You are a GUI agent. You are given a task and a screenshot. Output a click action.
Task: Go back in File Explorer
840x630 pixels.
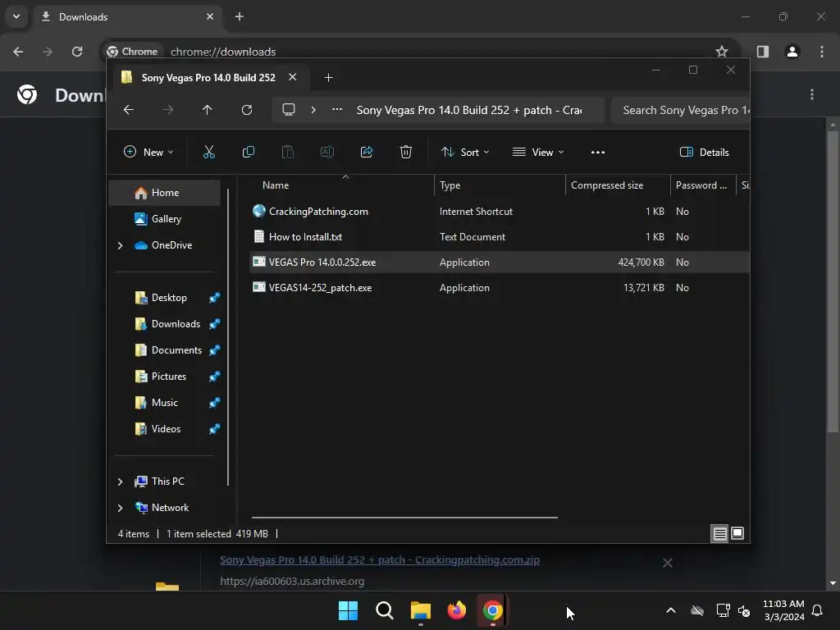(x=129, y=110)
